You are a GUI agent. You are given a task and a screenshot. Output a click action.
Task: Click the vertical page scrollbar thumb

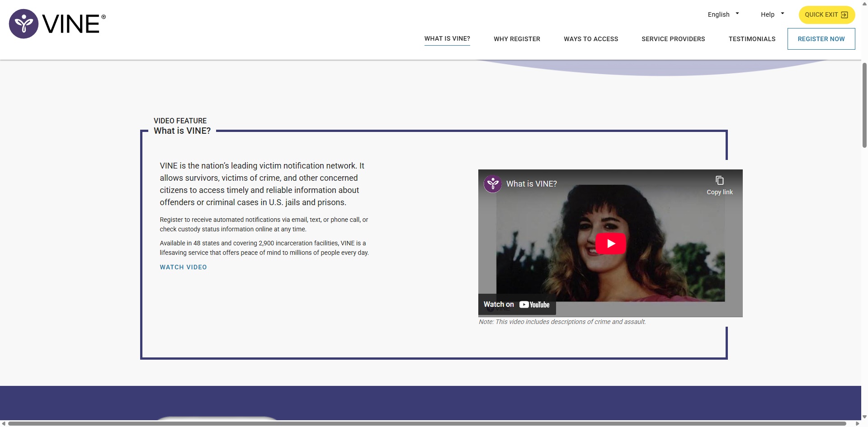click(x=864, y=105)
